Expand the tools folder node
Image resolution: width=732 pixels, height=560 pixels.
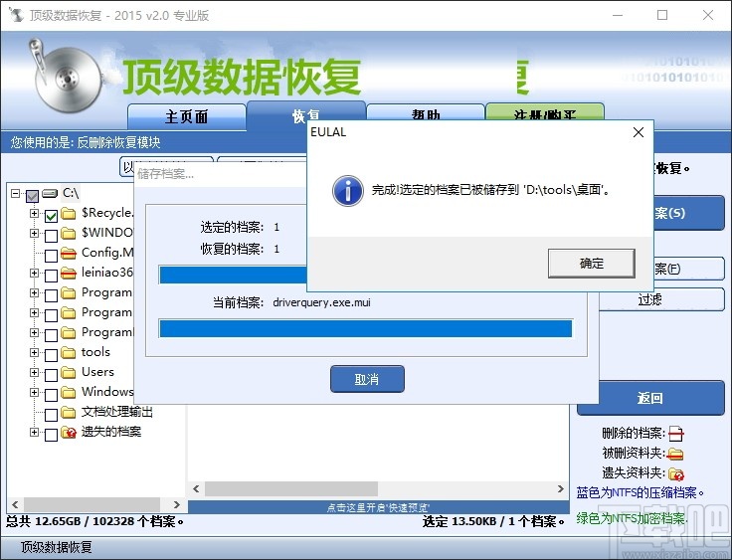(34, 352)
